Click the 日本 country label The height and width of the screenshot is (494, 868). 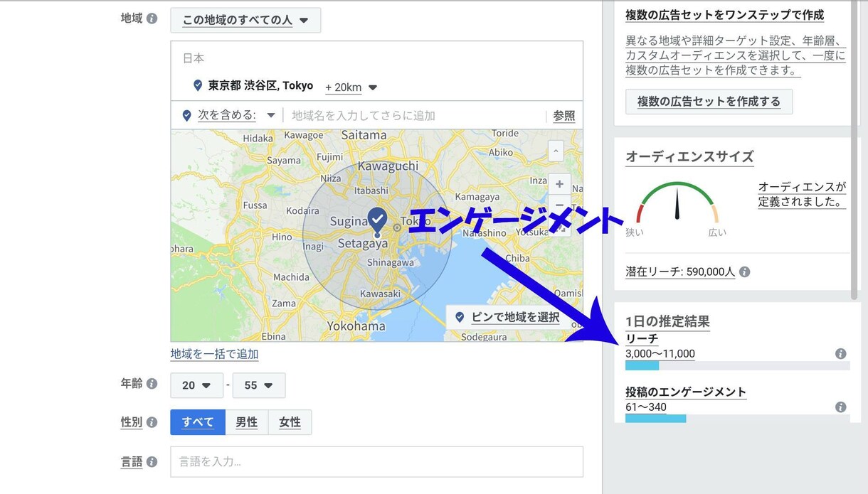(x=194, y=58)
